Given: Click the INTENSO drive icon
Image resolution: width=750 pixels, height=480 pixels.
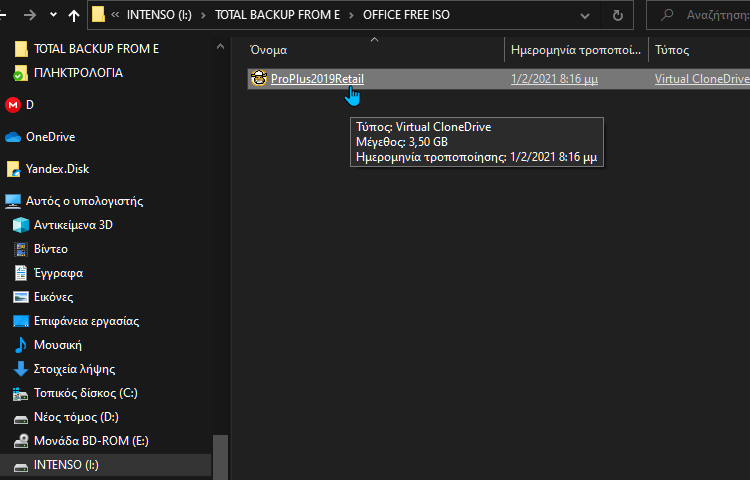Looking at the screenshot, I should point(21,467).
